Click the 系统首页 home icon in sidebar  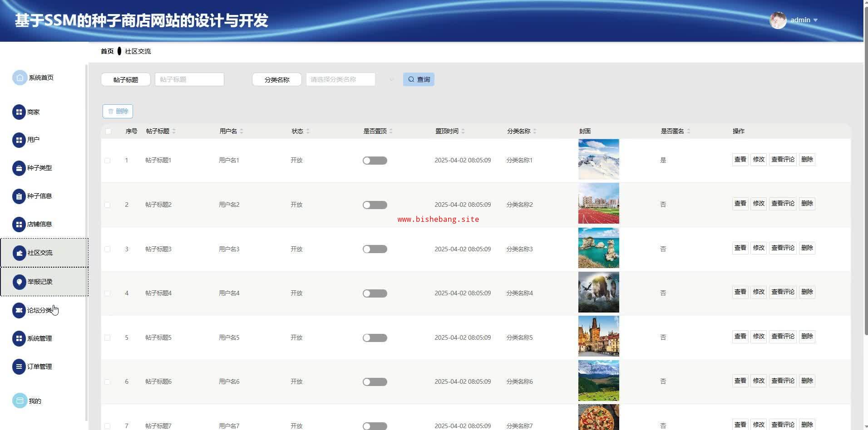[x=20, y=78]
